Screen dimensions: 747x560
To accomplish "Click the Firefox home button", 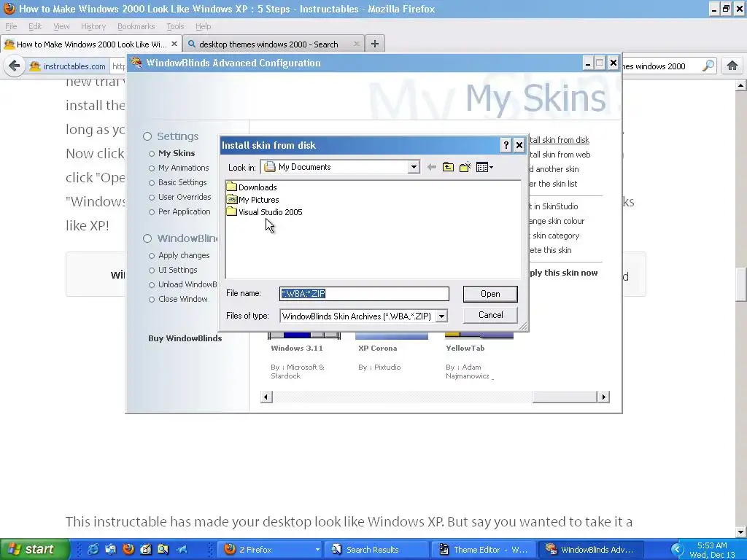I will click(732, 66).
